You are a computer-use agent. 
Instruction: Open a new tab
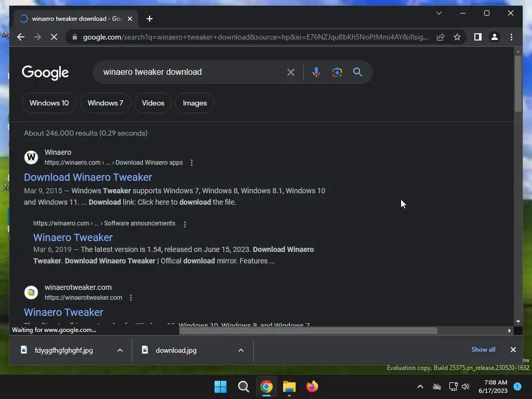[x=149, y=19]
